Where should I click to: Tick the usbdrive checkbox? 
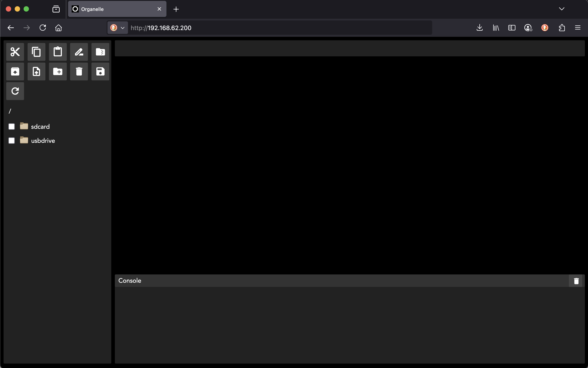coord(11,141)
